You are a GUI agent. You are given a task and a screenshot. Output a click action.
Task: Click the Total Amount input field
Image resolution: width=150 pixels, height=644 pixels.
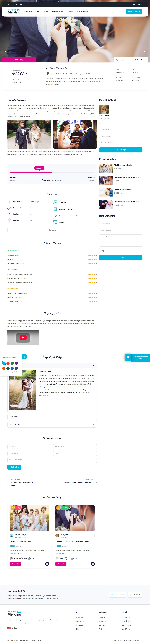tap(121, 223)
